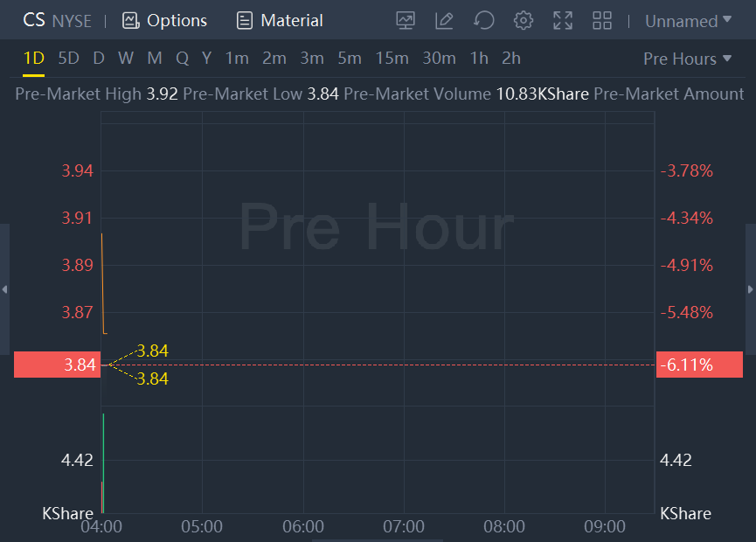This screenshot has width=756, height=542.
Task: Switch to the 5D timeframe tab
Action: pyautogui.click(x=68, y=59)
